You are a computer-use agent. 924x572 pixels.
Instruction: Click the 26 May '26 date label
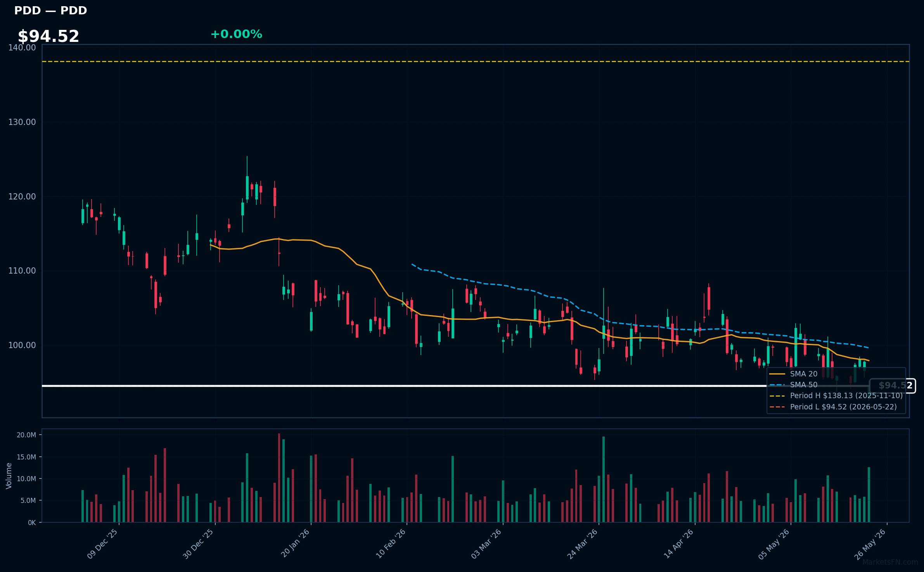click(x=870, y=544)
